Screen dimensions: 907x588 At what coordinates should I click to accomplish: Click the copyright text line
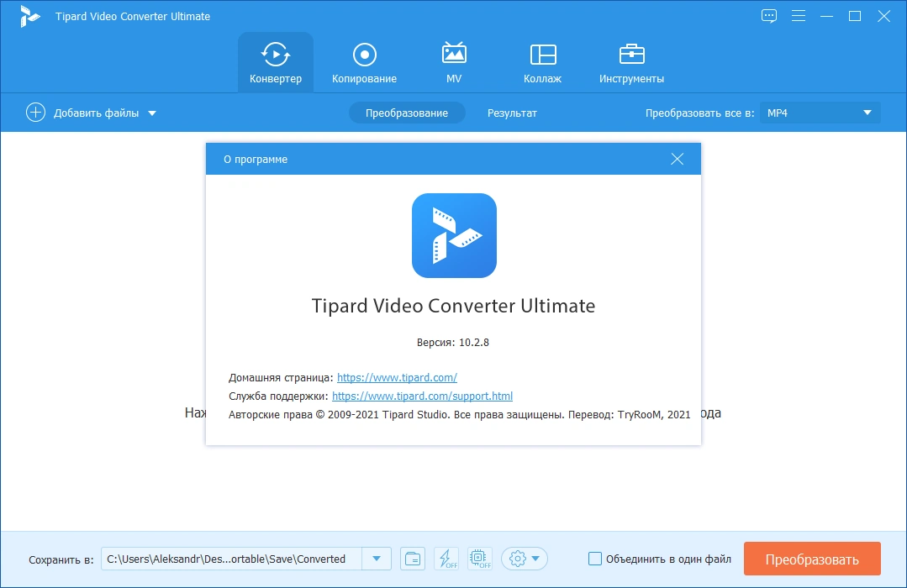click(x=459, y=415)
